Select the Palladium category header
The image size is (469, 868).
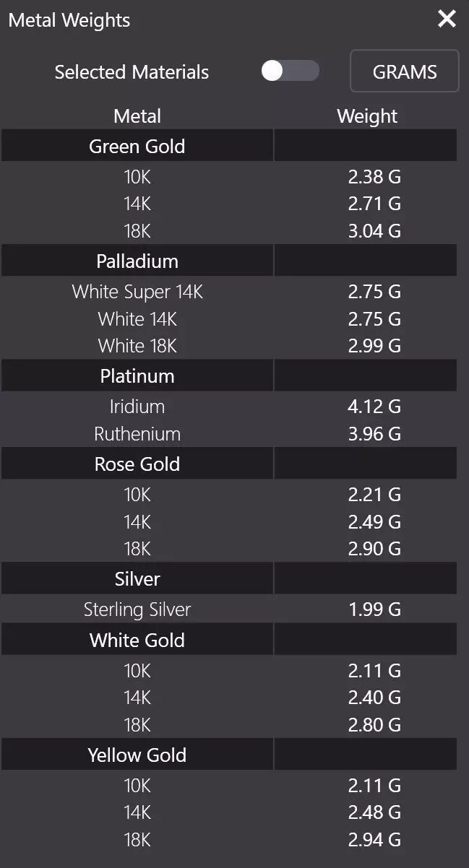tap(137, 261)
